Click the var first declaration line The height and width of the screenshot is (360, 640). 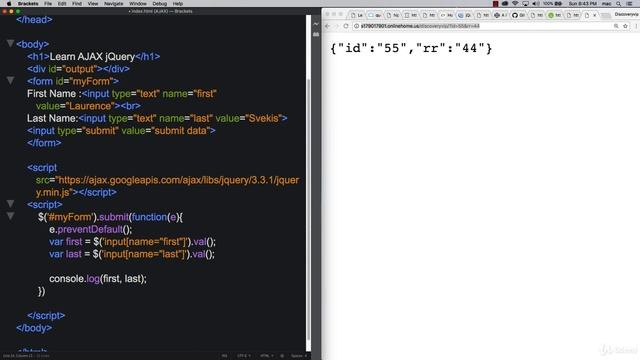coord(132,241)
